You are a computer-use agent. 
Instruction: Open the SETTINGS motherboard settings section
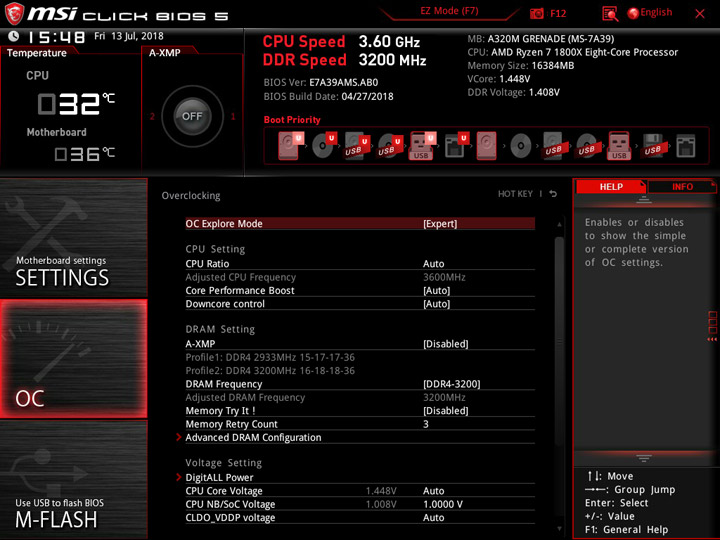[73, 238]
